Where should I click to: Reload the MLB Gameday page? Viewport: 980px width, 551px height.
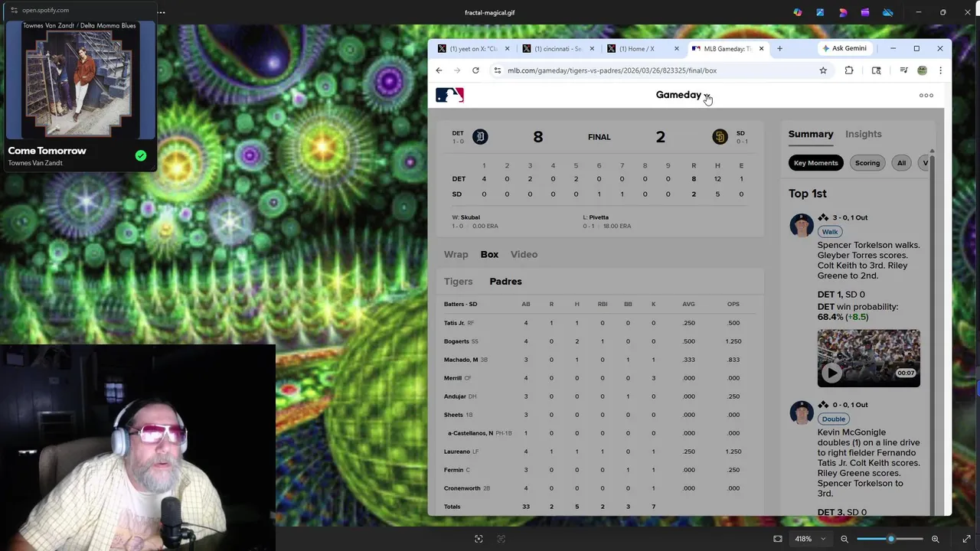point(475,70)
